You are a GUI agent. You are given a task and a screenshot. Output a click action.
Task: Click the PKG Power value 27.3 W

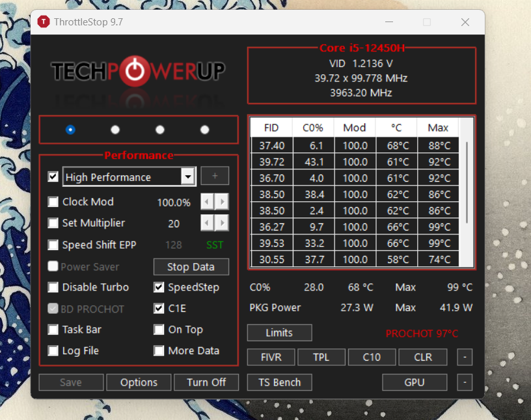[x=357, y=307]
